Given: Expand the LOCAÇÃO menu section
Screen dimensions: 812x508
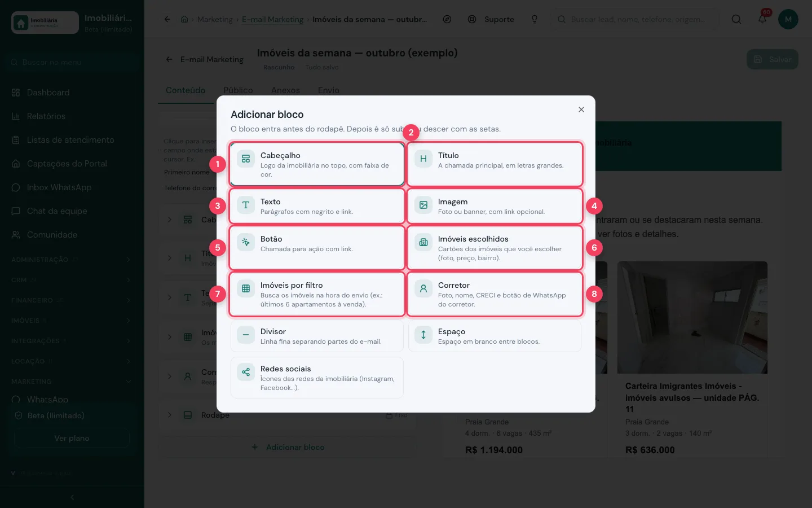Looking at the screenshot, I should pos(72,361).
